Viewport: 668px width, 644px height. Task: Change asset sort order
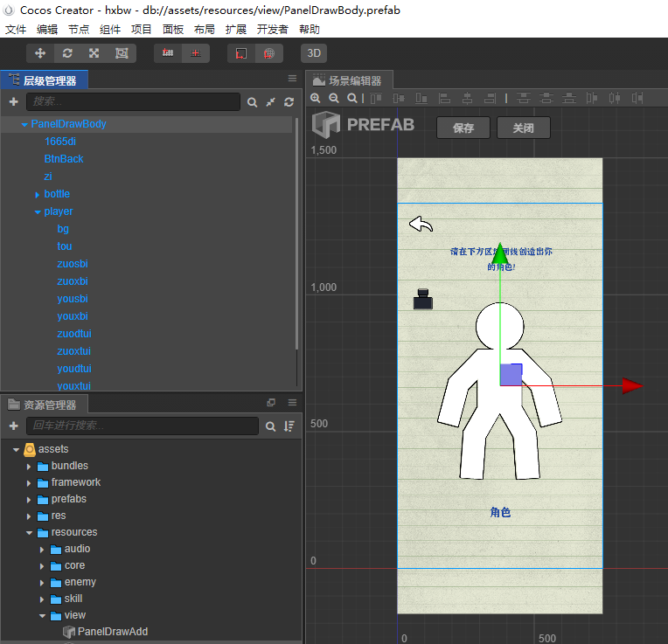(x=289, y=426)
